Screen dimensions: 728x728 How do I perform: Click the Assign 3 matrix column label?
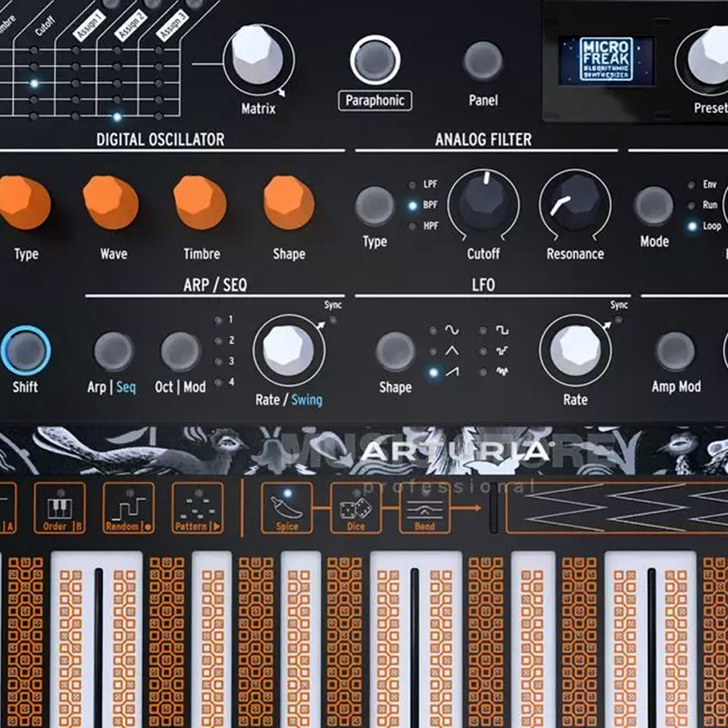[173, 25]
